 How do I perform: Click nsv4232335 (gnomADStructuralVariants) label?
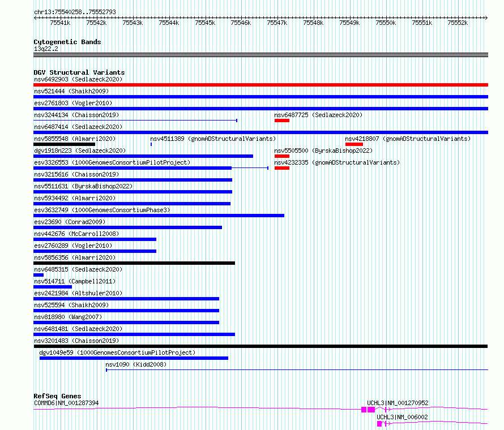[337, 162]
